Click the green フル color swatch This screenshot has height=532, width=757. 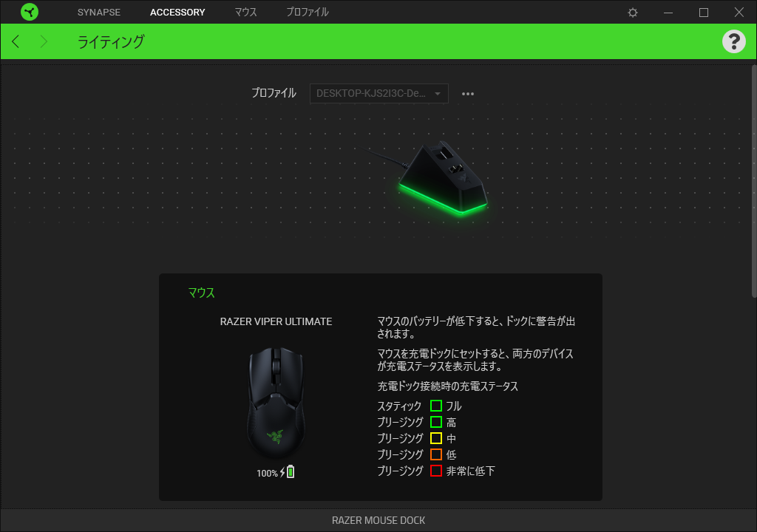(x=436, y=406)
